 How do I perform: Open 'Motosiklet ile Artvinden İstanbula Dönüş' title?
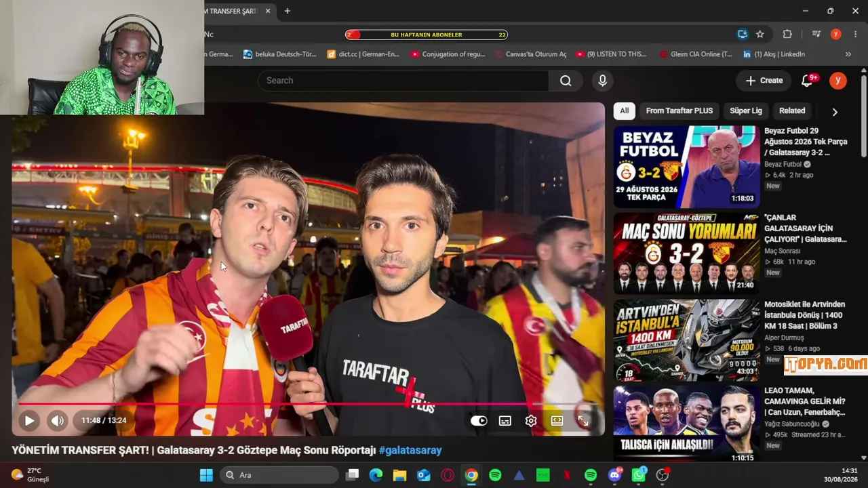[x=805, y=315]
